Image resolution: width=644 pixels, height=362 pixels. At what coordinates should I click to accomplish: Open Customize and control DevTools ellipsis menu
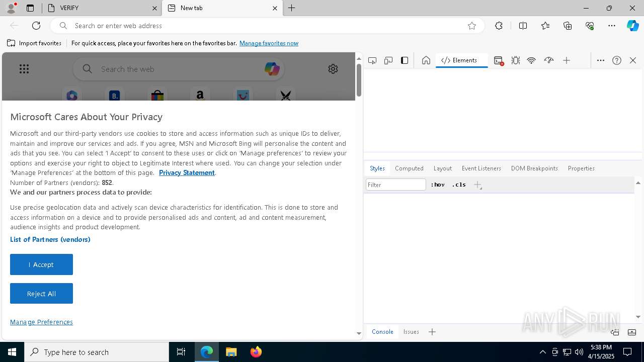tap(601, 60)
